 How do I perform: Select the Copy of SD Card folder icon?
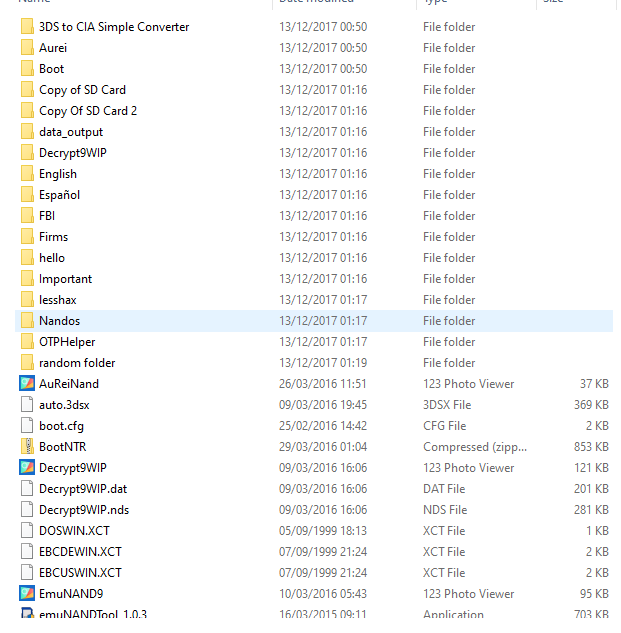(27, 90)
